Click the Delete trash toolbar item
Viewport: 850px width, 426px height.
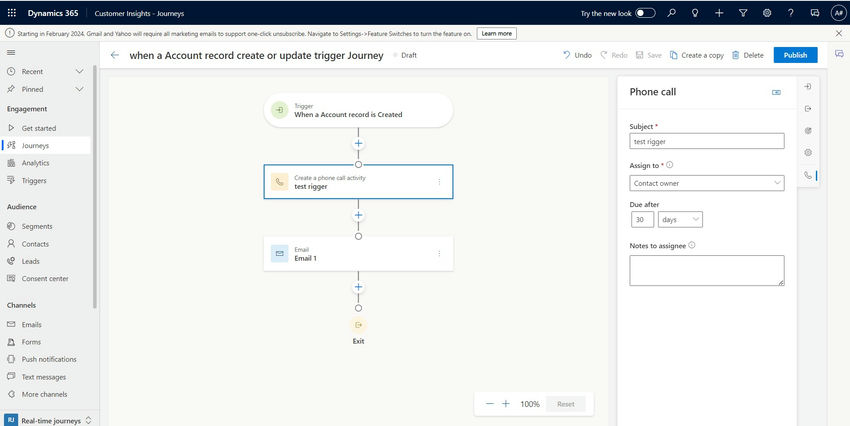pos(747,55)
